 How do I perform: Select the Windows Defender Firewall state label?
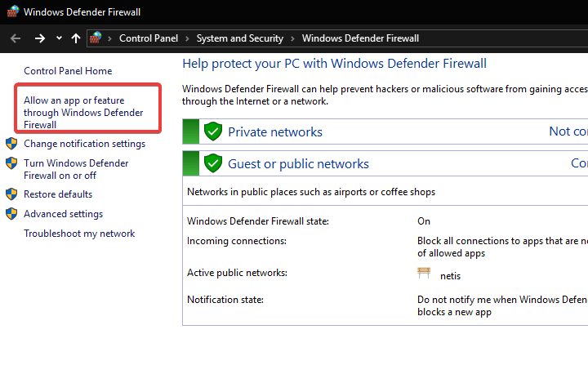pos(258,221)
